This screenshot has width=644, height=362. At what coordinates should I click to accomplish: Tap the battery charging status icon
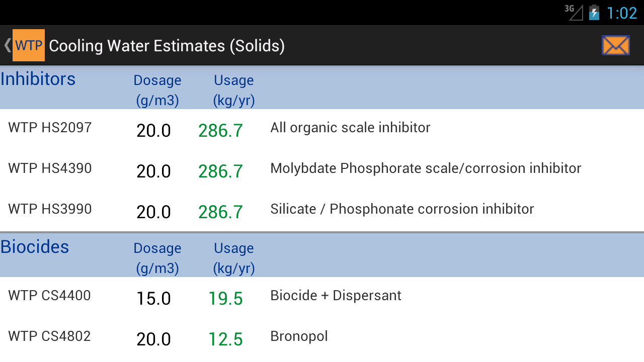click(594, 12)
